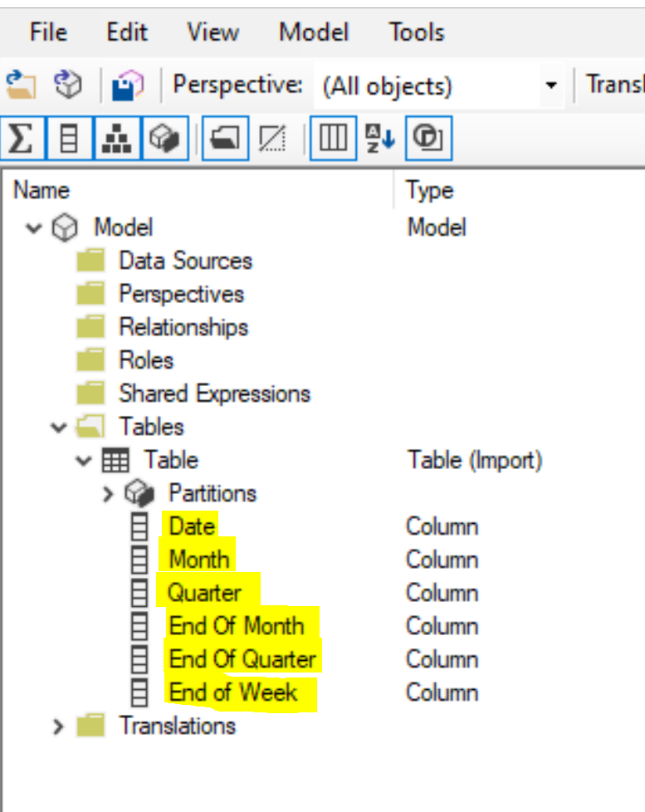Select the Perspectives tree item
Screen dimensions: 645x812
(181, 294)
